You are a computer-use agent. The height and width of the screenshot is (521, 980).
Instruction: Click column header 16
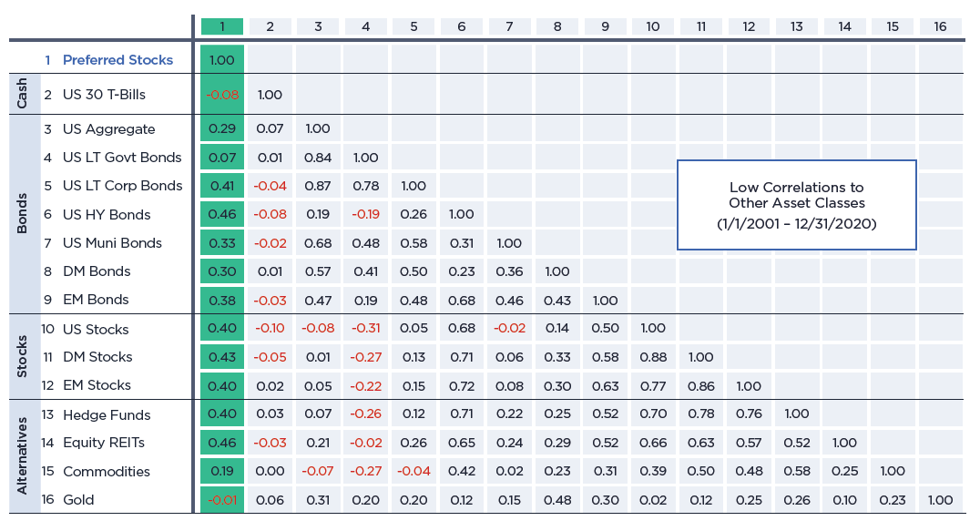pos(940,26)
